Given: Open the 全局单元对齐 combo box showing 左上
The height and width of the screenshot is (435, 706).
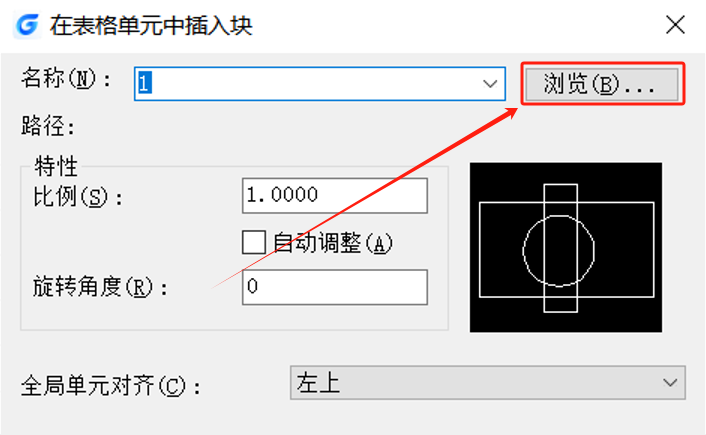Looking at the screenshot, I should point(488,383).
